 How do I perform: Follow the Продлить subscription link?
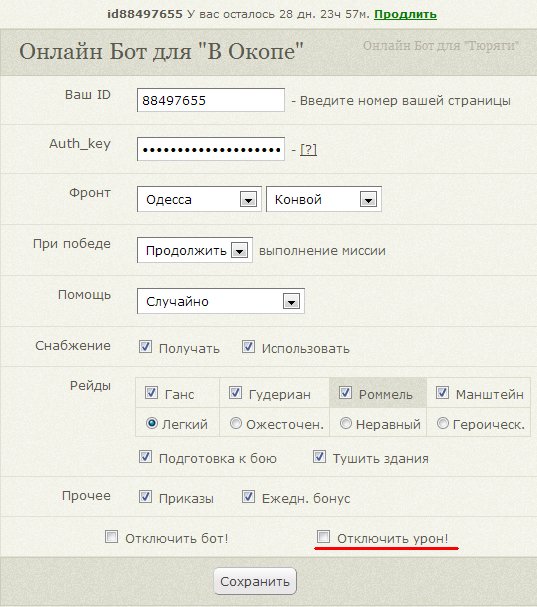[x=405, y=14]
